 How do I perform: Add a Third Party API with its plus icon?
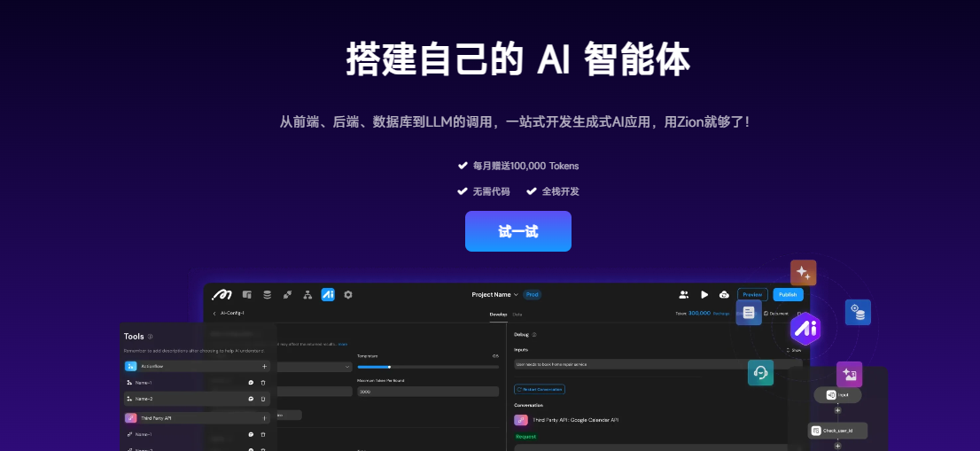tap(264, 418)
